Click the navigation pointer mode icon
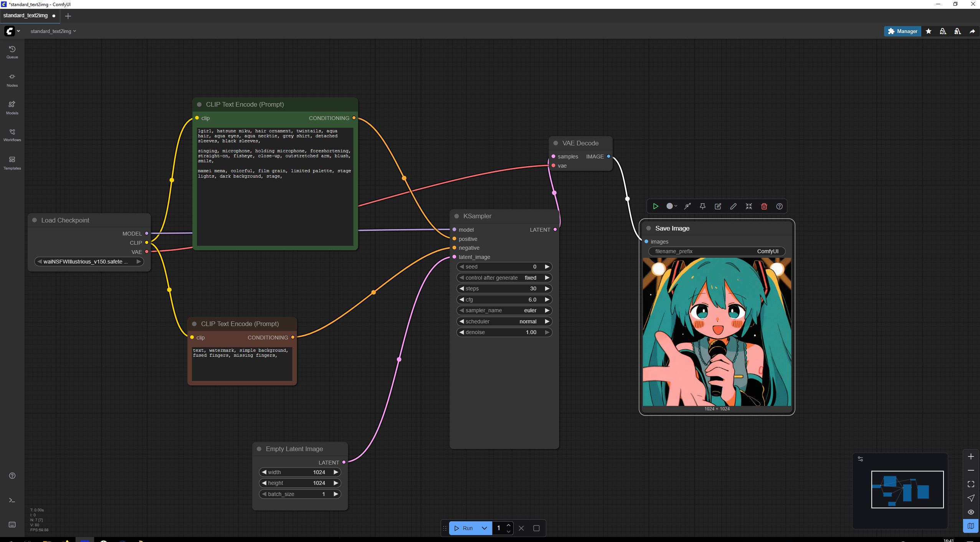The image size is (980, 542). pos(971,498)
